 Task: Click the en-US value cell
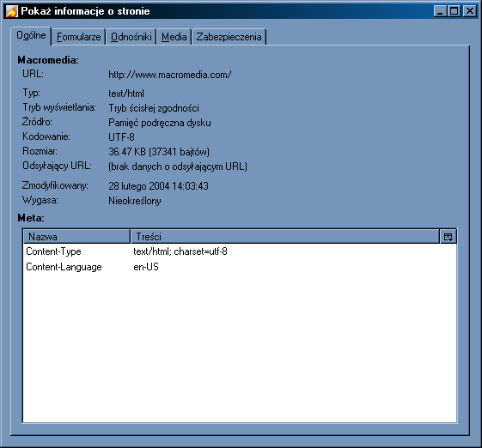[146, 267]
